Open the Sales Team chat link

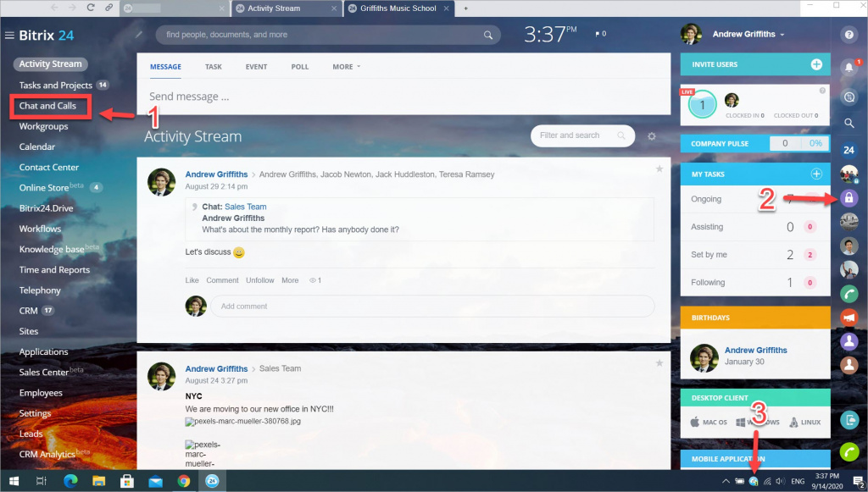[x=245, y=207]
